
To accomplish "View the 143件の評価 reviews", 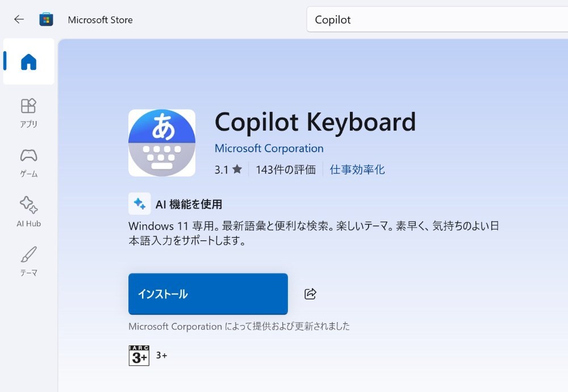I will point(286,169).
